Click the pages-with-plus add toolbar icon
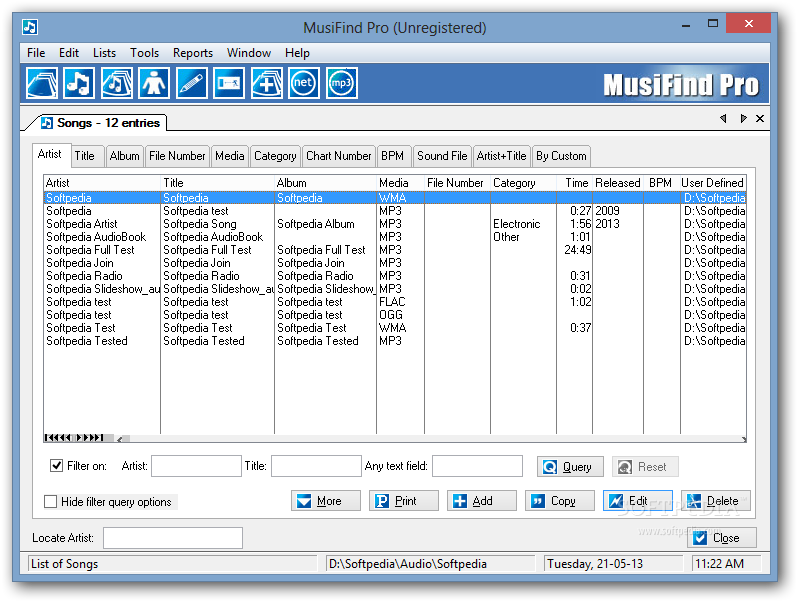 pos(266,83)
